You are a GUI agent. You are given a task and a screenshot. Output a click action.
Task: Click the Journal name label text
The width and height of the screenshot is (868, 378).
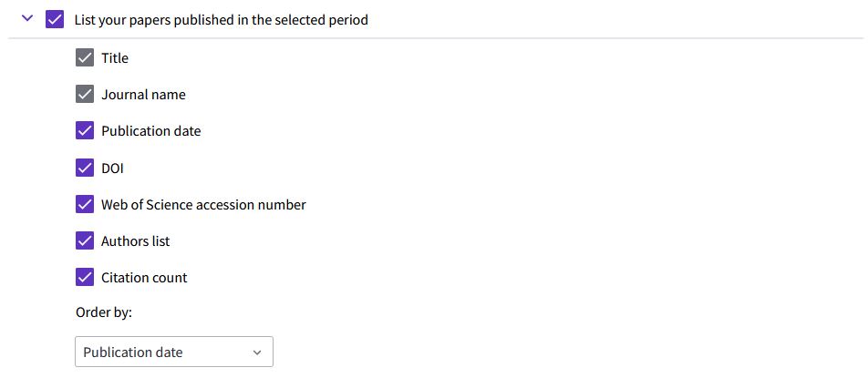click(143, 95)
